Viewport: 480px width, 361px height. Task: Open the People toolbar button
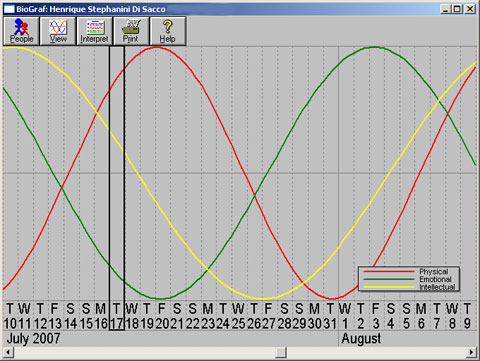[21, 31]
